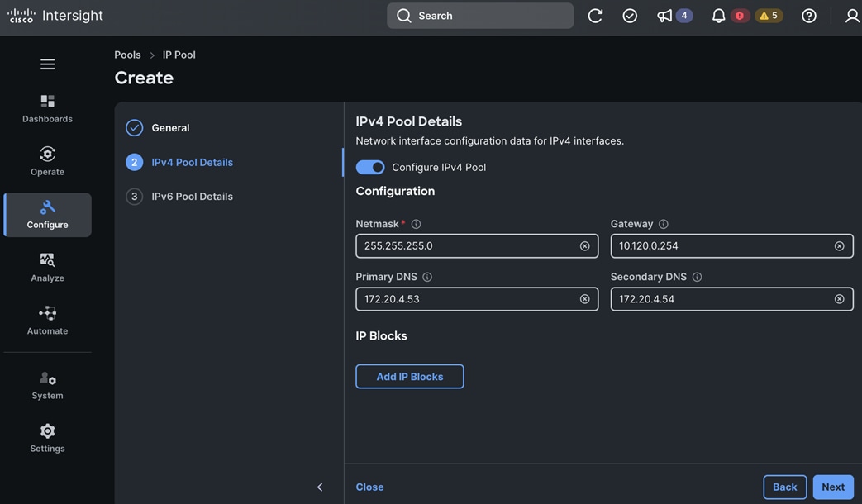Screen dimensions: 862x504
Task: Click the Secondary DNS input field
Action: 731,299
